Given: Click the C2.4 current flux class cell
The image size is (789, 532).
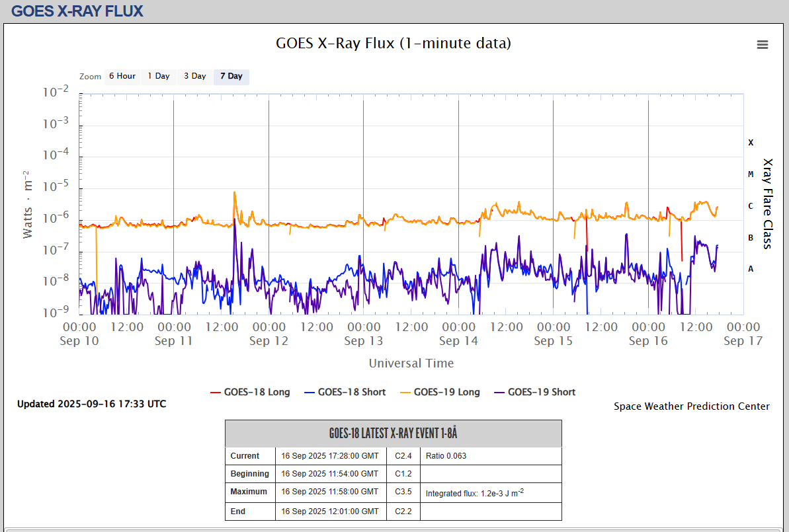Looking at the screenshot, I should coord(403,456).
